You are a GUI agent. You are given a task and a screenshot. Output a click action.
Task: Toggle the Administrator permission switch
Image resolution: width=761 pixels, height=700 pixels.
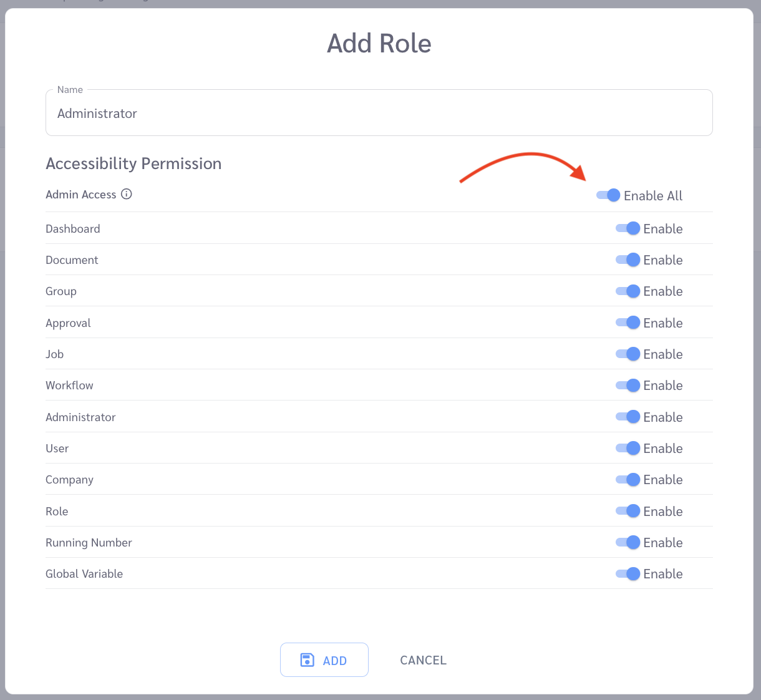pos(628,417)
